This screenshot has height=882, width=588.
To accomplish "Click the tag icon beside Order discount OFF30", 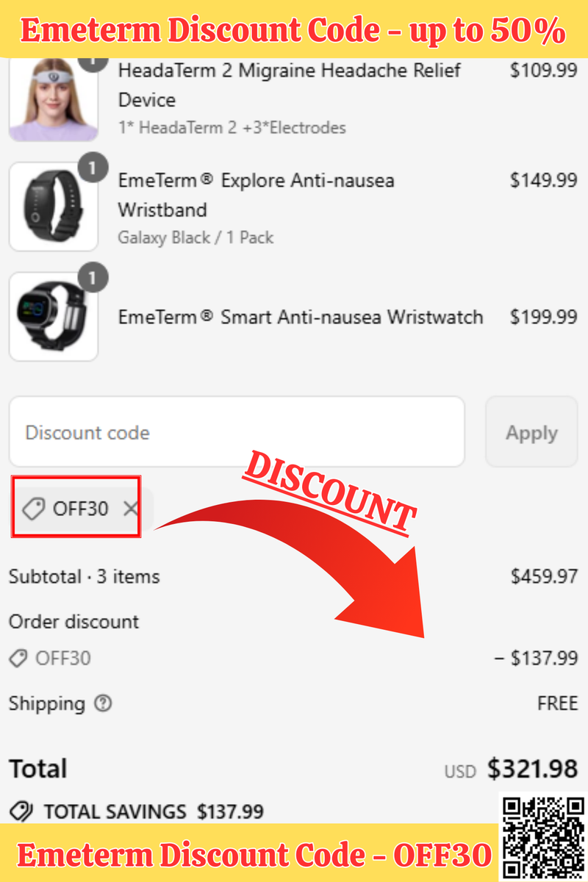I will click(x=19, y=658).
